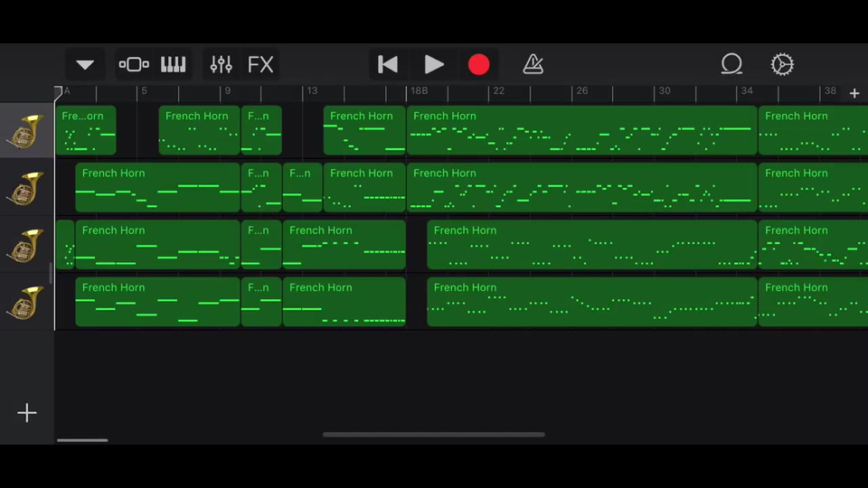Add a new track with plus button
This screenshot has height=488, width=868.
[26, 413]
